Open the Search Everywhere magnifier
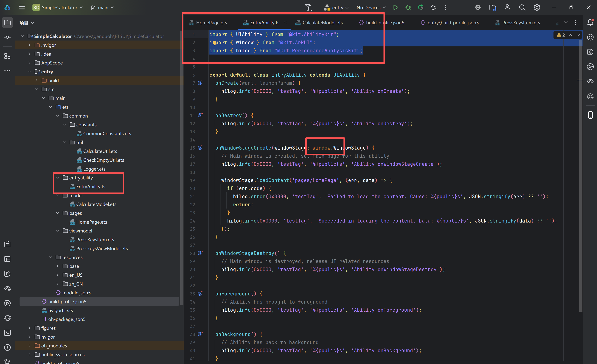 (x=522, y=8)
